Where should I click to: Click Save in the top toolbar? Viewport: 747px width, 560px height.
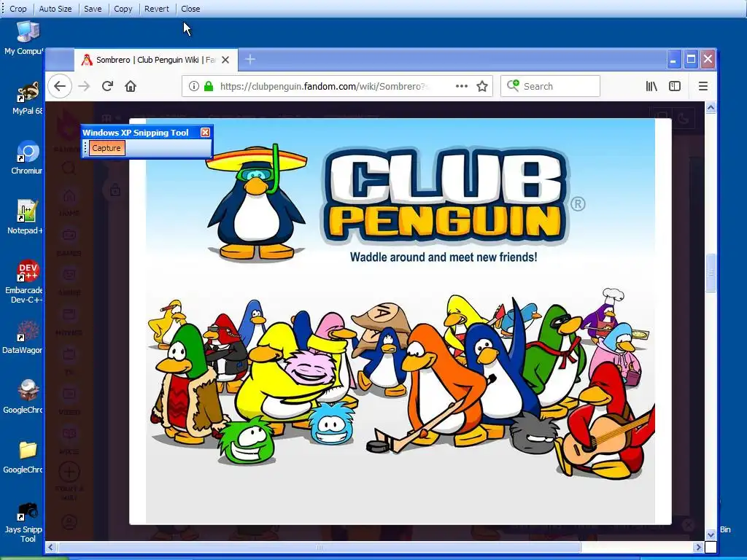pyautogui.click(x=93, y=9)
